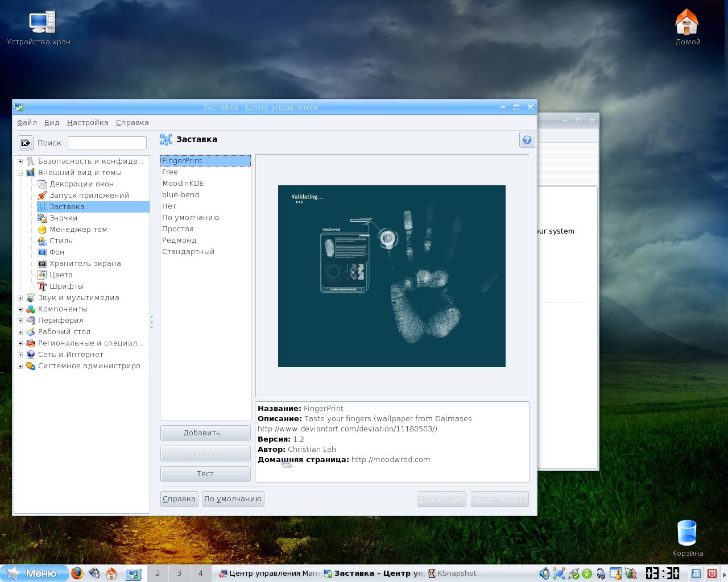Open Шрифты settings entry
728x582 pixels.
66,286
